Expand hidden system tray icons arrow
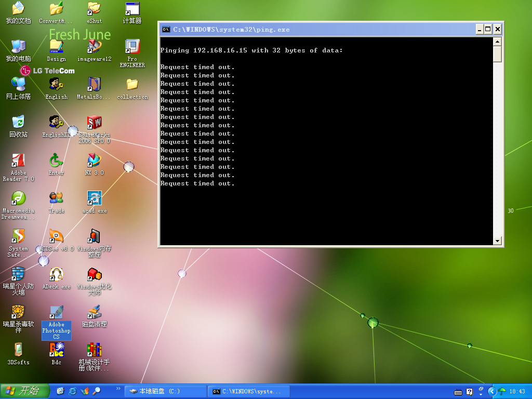This screenshot has width=532, height=399. (491, 391)
